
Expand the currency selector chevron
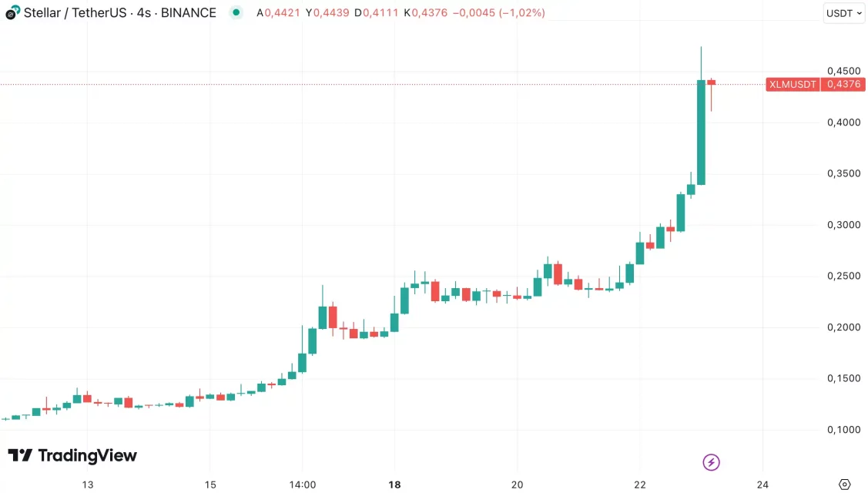[857, 13]
